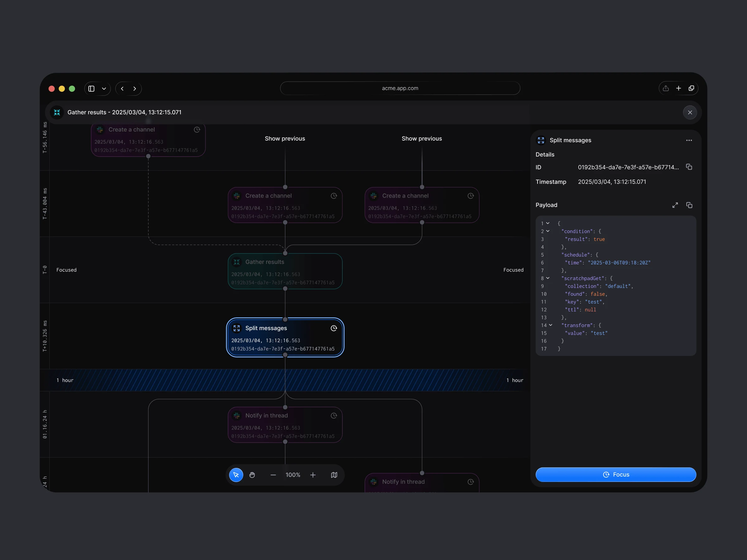Collapse payload line 1 root object

click(x=548, y=223)
